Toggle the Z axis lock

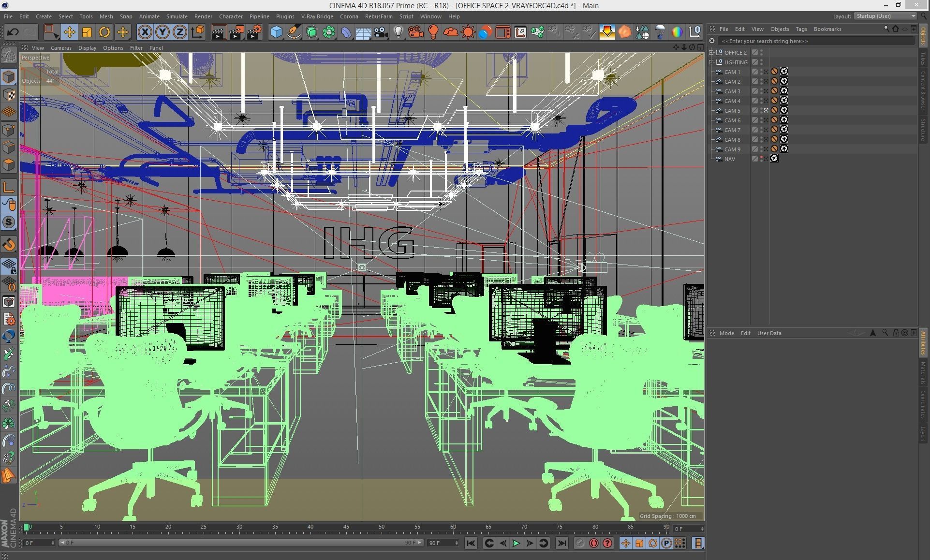click(180, 32)
